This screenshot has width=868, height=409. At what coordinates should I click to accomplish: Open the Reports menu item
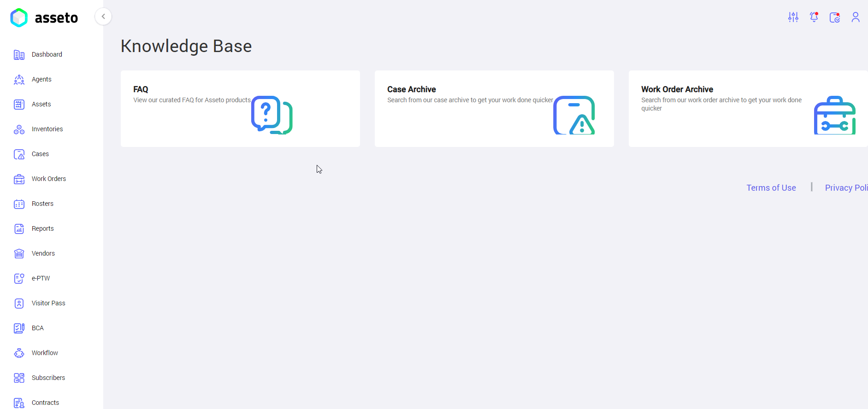[x=43, y=228]
